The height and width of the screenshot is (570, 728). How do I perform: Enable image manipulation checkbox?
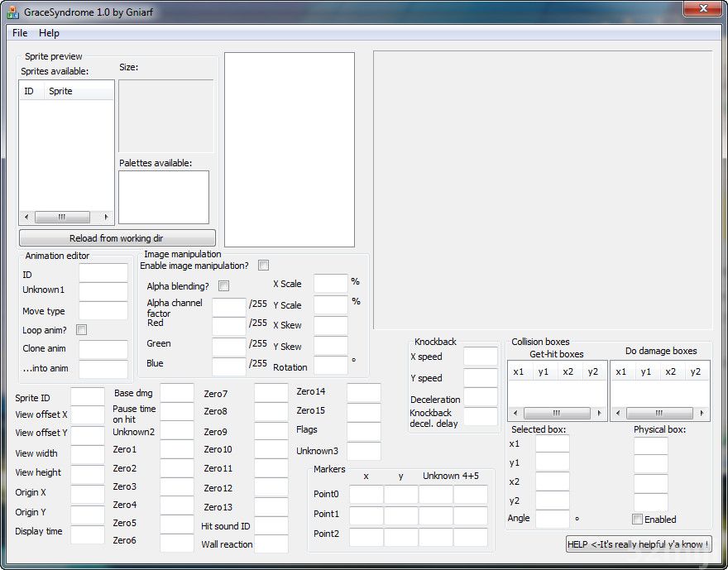[263, 266]
